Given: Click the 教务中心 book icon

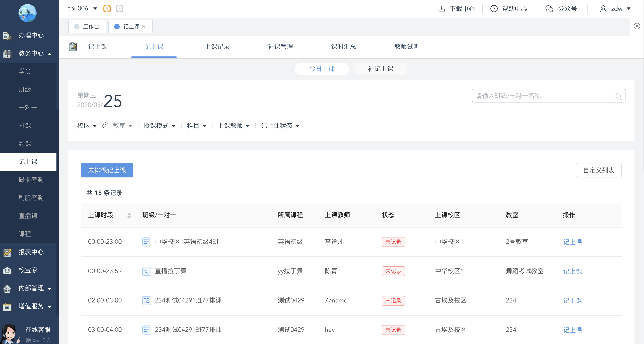Looking at the screenshot, I should (7, 54).
